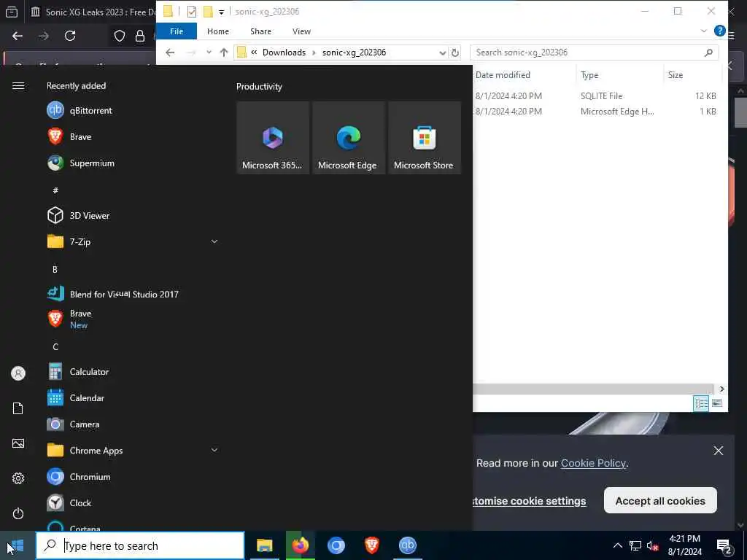Expand the Start menu hamburger button
Screen dimensions: 747x560
(x=18, y=86)
